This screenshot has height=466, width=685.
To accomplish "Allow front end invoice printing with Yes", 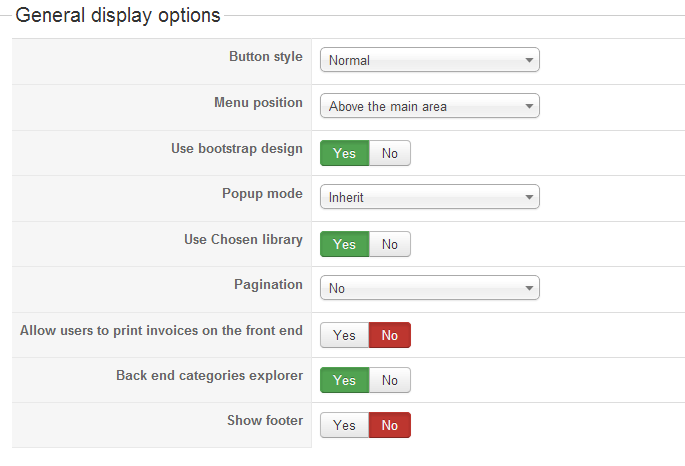I will tap(344, 335).
